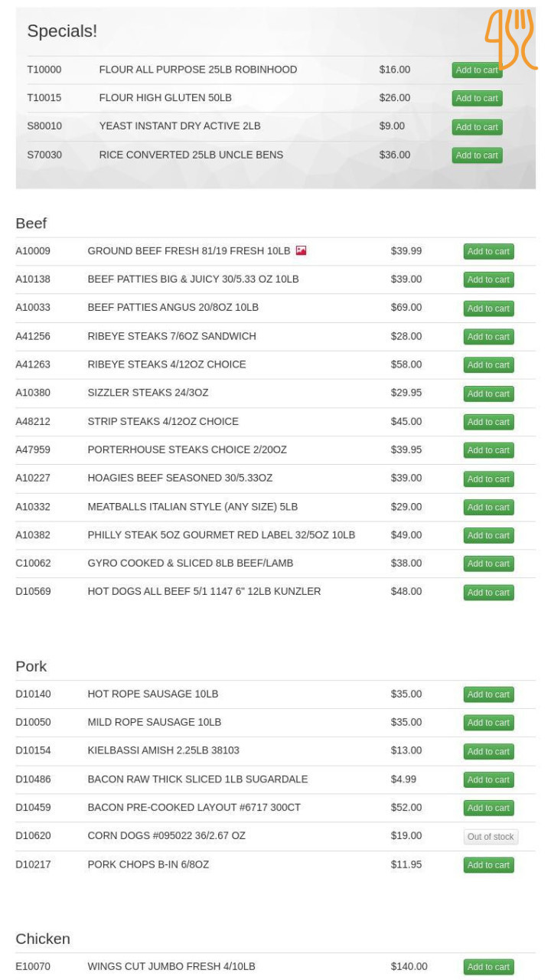The image size is (551, 980).
Task: Add Porterhouse Steaks Choice to cart
Action: (488, 450)
